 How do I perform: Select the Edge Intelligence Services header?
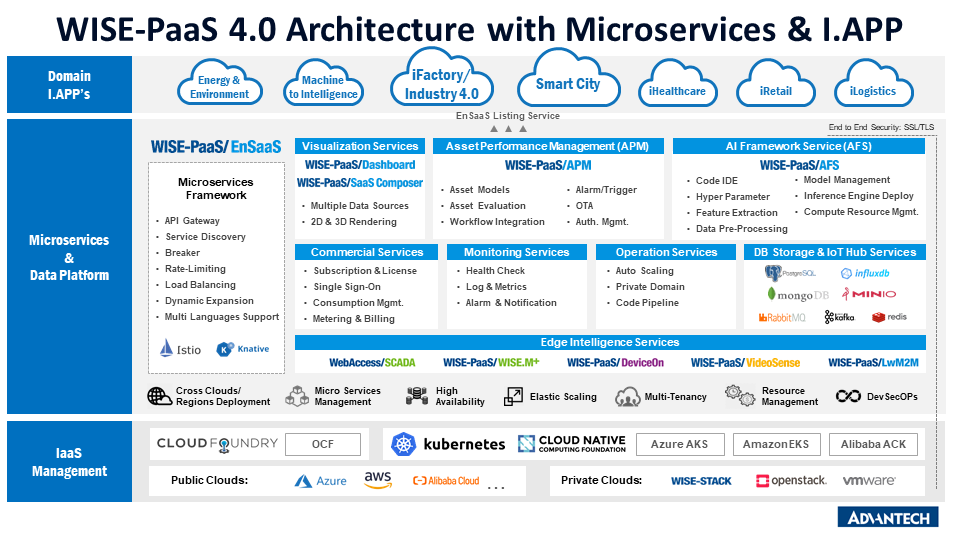610,342
